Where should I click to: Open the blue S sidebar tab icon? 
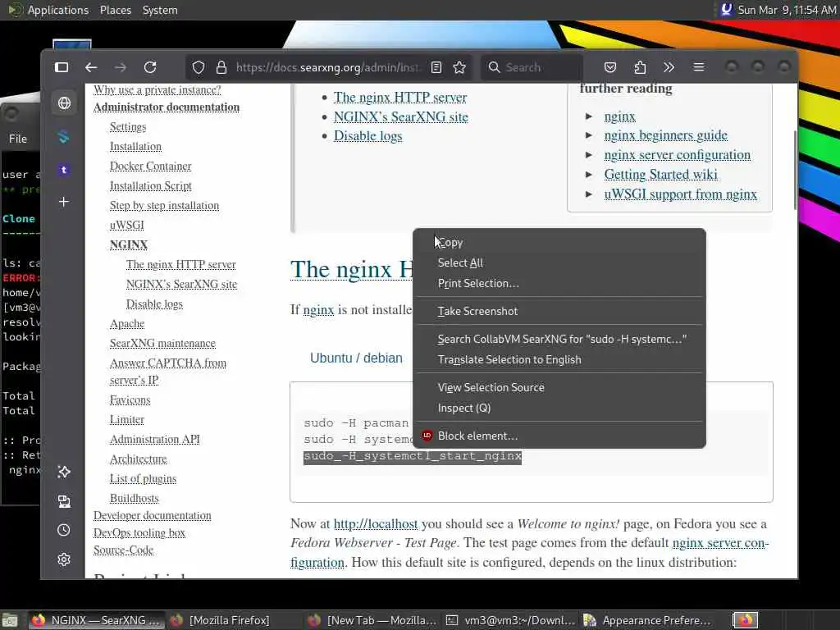pyautogui.click(x=64, y=137)
